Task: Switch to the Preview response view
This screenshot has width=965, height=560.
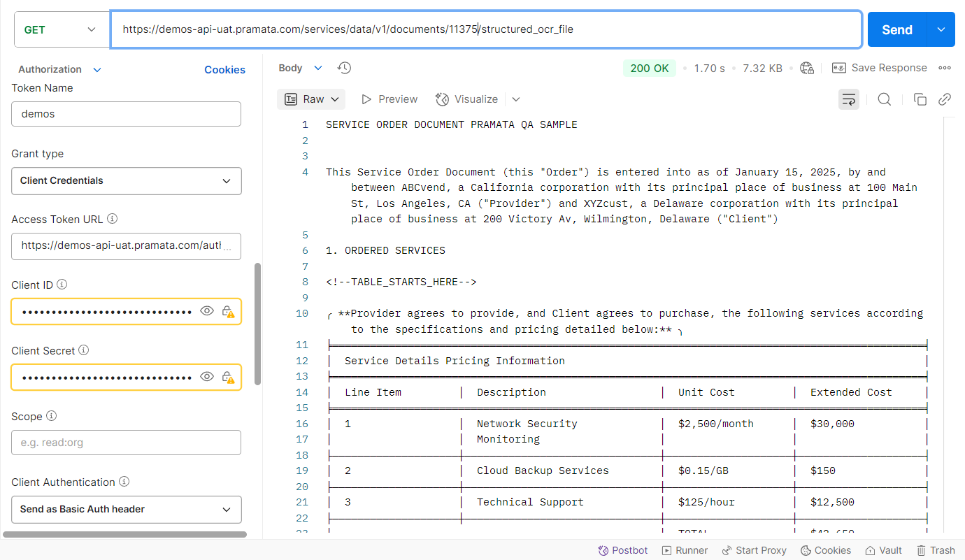Action: 389,99
